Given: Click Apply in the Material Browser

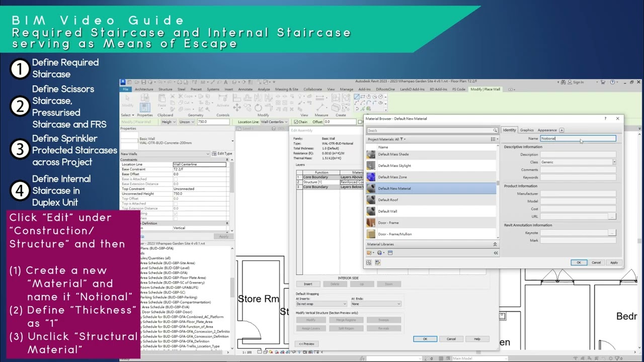Looking at the screenshot, I should click(x=614, y=262).
